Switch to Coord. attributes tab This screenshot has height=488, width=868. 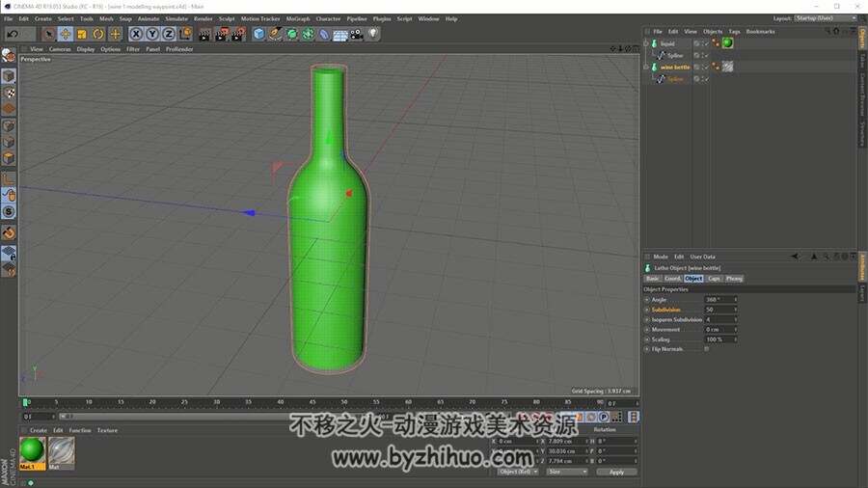[672, 279]
